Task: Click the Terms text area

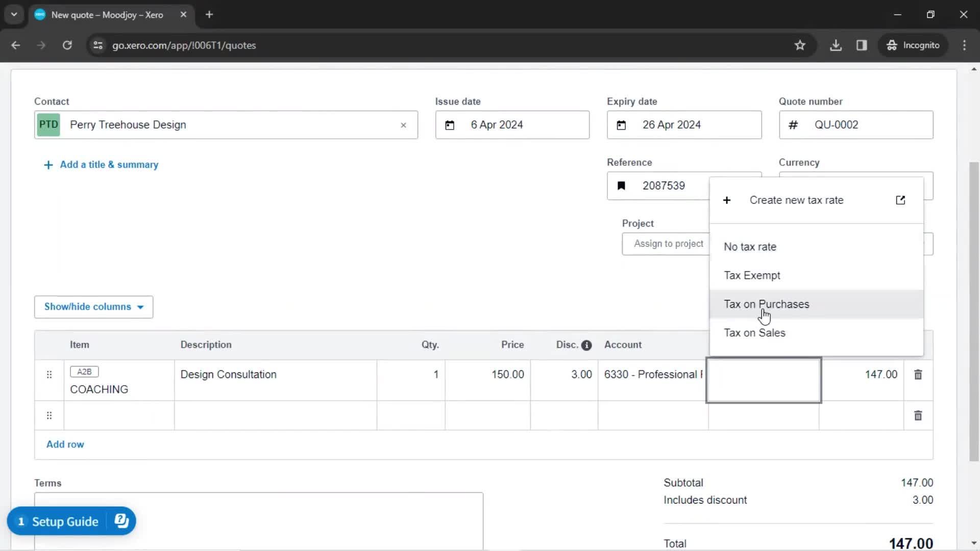Action: point(259,521)
